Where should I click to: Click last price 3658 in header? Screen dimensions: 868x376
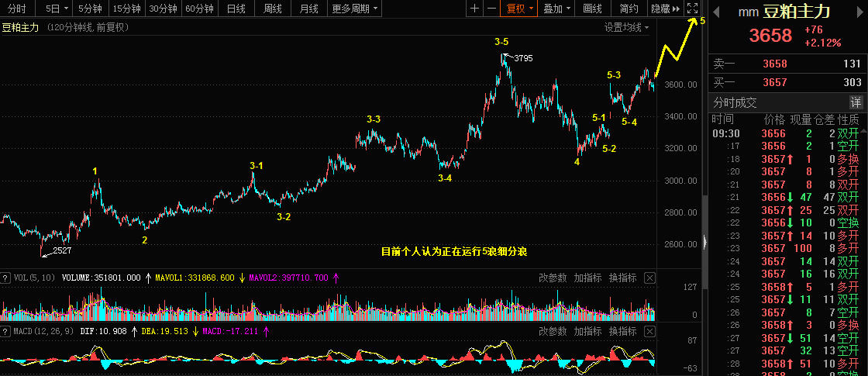(x=770, y=36)
